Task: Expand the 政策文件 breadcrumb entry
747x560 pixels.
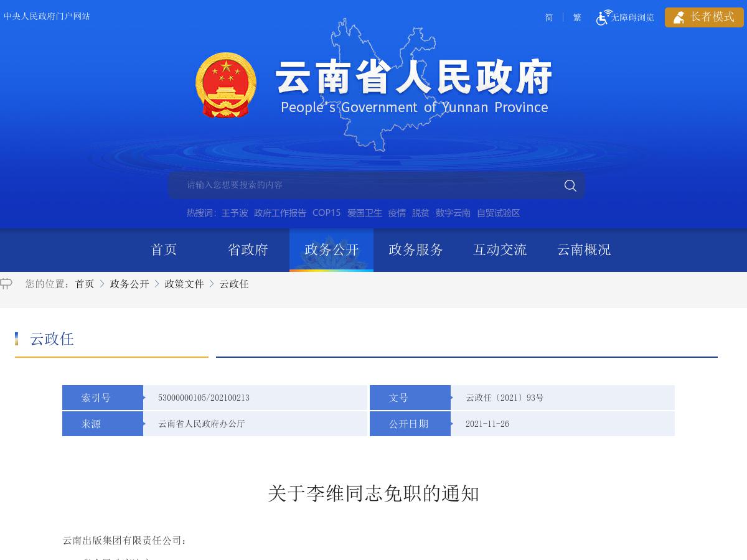Action: click(184, 284)
